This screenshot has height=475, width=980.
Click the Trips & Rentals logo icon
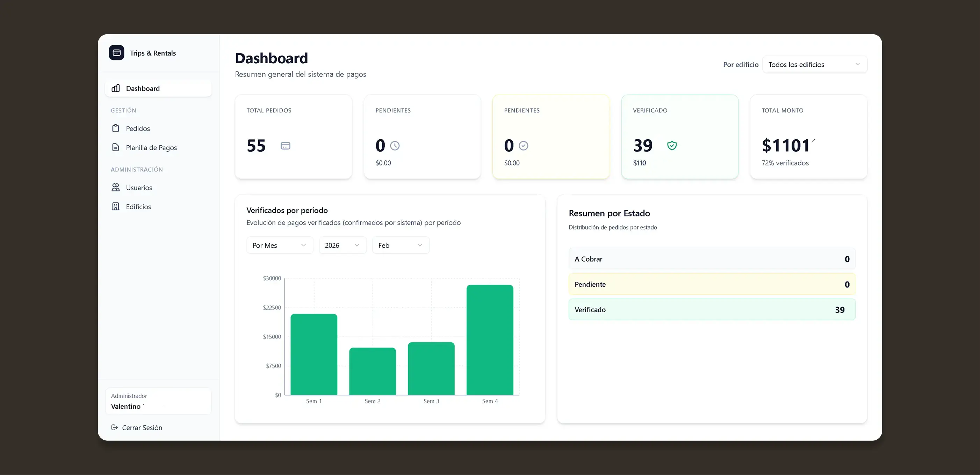click(x=116, y=53)
